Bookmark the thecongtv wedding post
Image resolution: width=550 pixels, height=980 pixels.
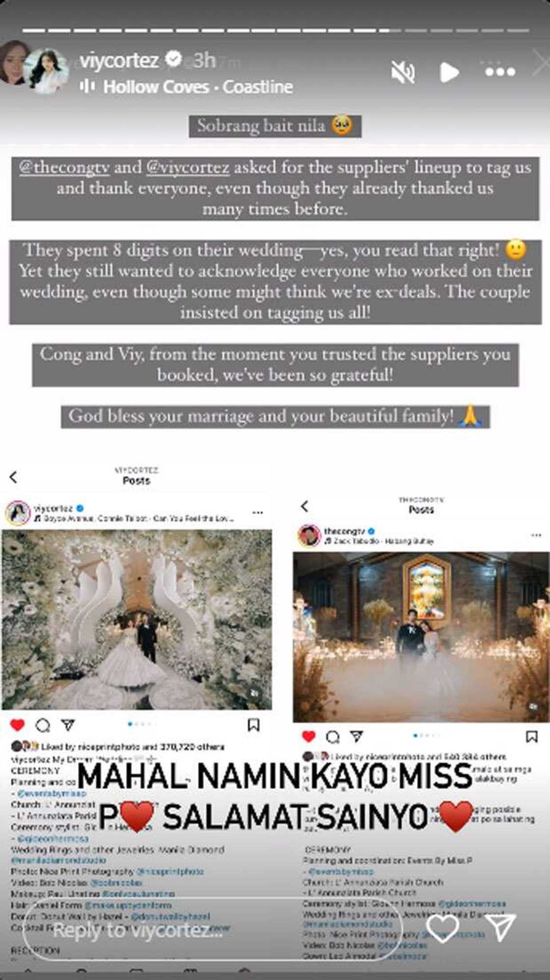pos(532,736)
